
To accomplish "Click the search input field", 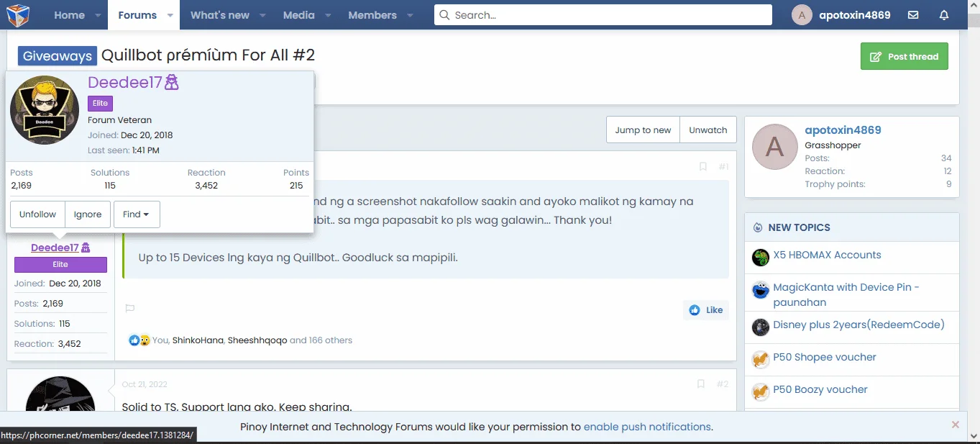I will (x=603, y=15).
